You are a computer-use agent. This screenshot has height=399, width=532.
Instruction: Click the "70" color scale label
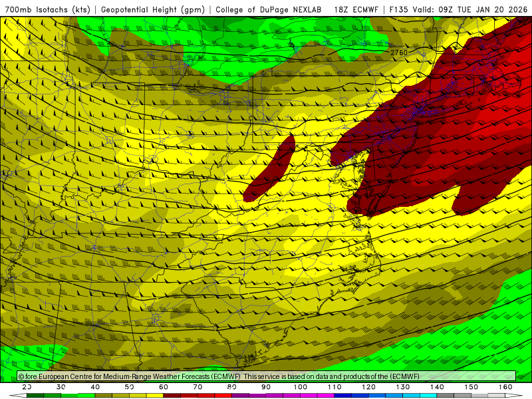198,387
